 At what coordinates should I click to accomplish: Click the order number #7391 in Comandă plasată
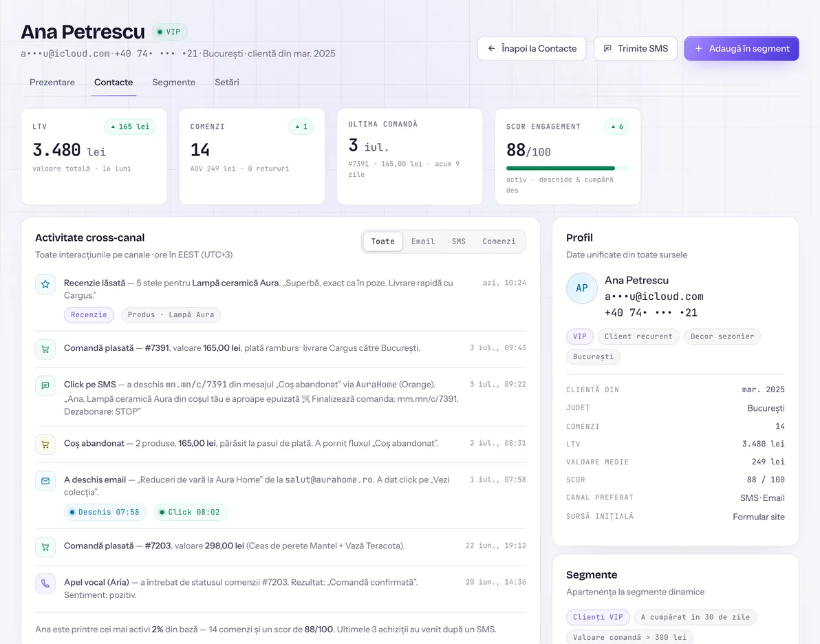(157, 348)
